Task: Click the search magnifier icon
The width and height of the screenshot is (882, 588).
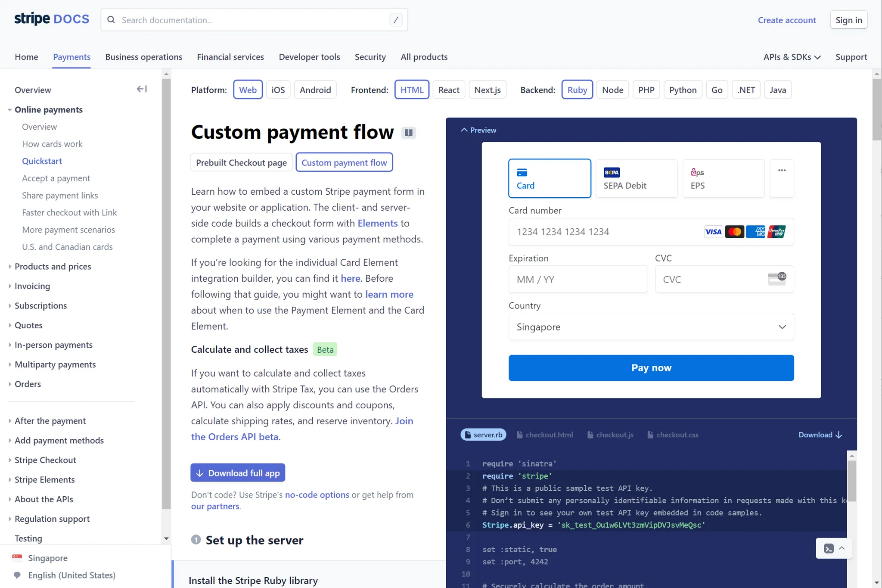Action: [x=111, y=20]
